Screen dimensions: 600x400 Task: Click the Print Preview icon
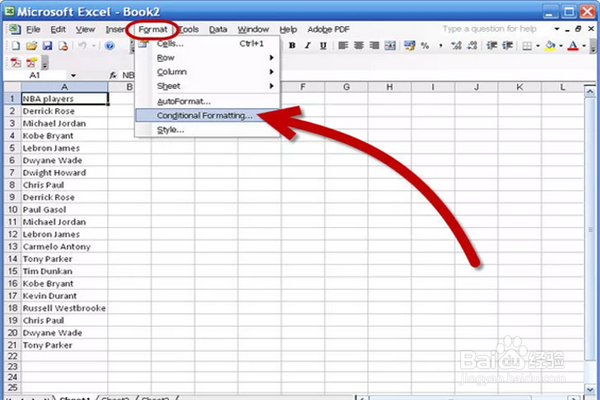click(63, 46)
